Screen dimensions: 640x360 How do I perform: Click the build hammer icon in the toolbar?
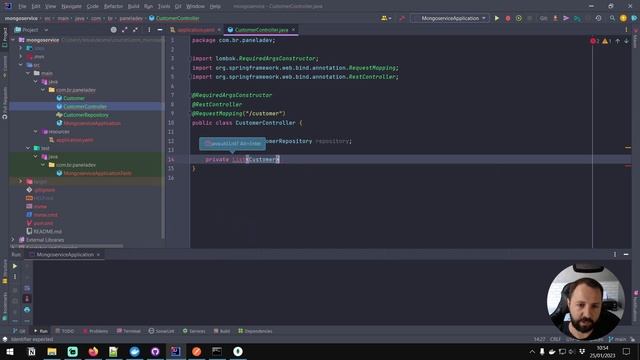coord(402,18)
